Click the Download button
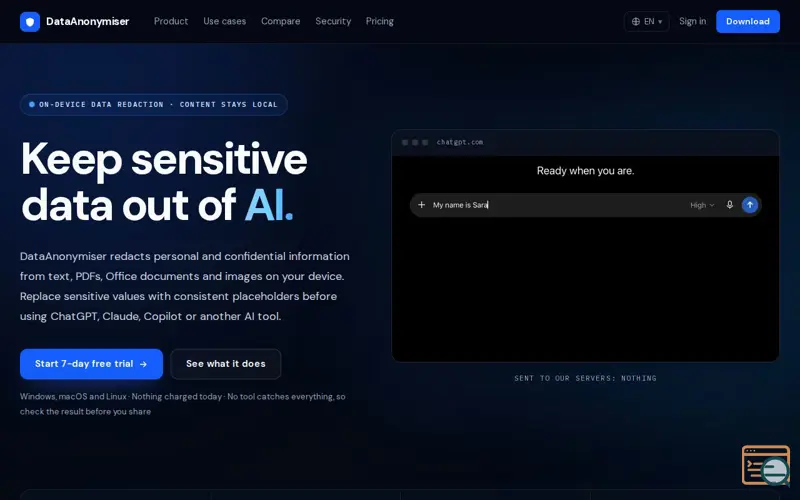Screen dimensions: 800x500 pyautogui.click(x=747, y=21)
